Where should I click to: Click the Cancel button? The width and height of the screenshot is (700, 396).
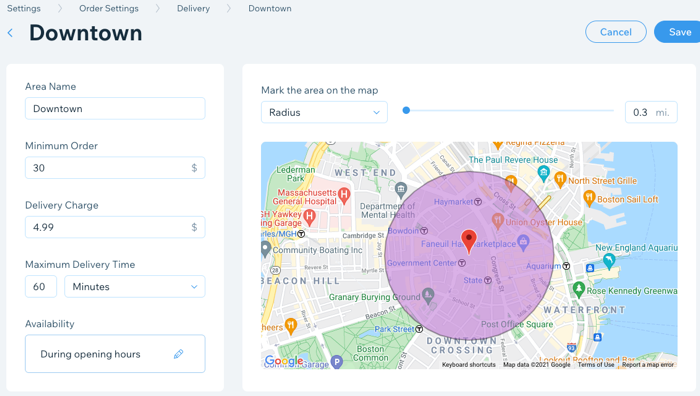pyautogui.click(x=616, y=32)
